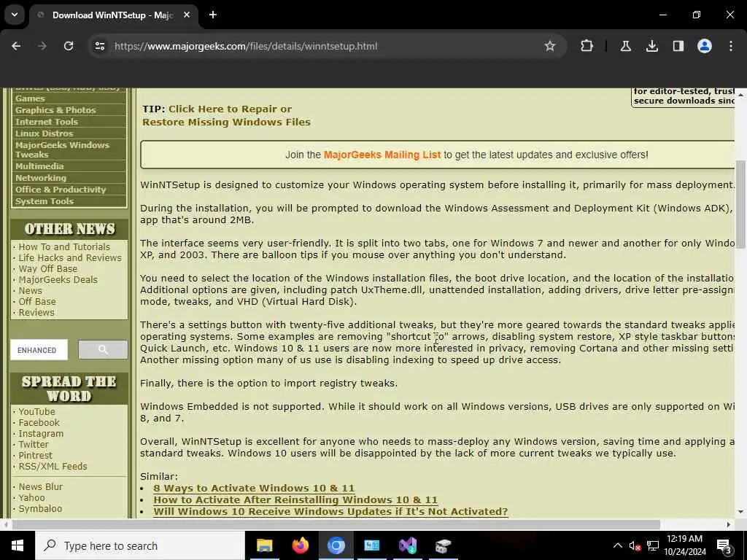Open the Reviews link
747x560 pixels.
36,312
